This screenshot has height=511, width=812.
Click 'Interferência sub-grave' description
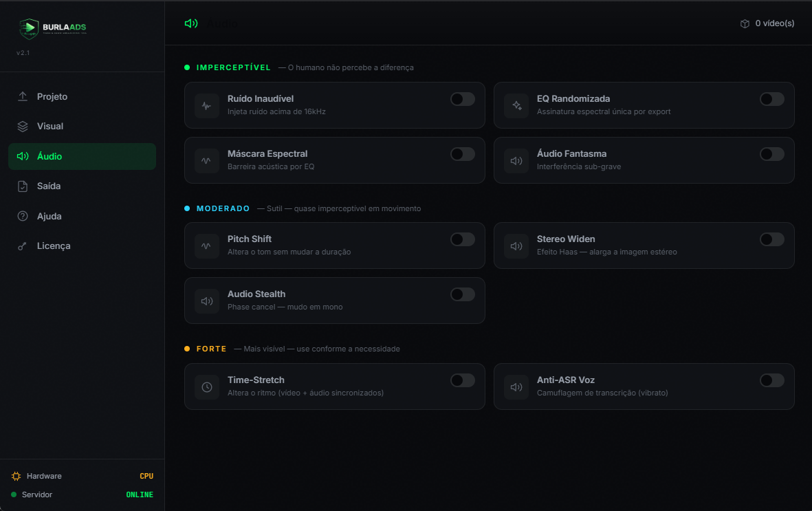click(x=578, y=166)
